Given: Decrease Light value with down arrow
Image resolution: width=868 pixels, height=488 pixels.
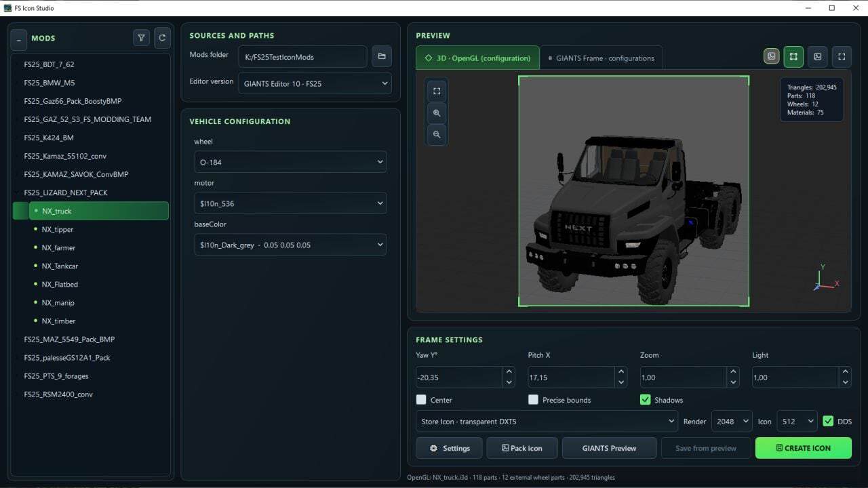Looking at the screenshot, I should coord(845,382).
